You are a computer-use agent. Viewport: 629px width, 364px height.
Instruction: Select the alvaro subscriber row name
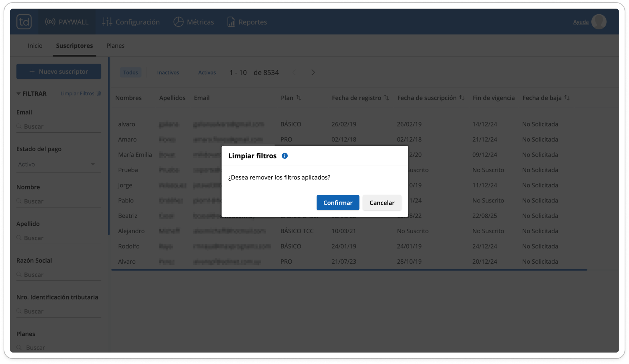pyautogui.click(x=126, y=124)
